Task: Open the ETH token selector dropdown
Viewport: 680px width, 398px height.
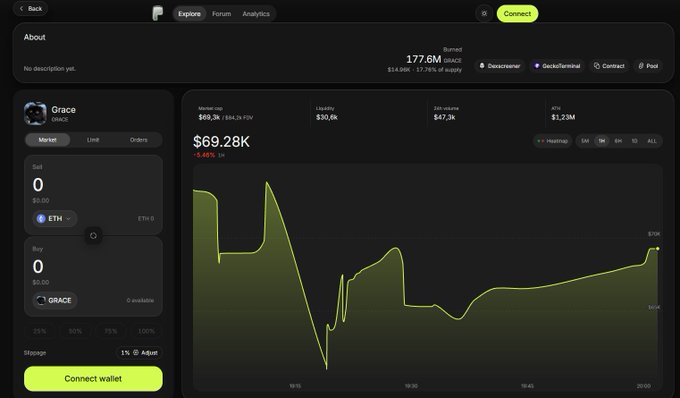Action: tap(55, 219)
